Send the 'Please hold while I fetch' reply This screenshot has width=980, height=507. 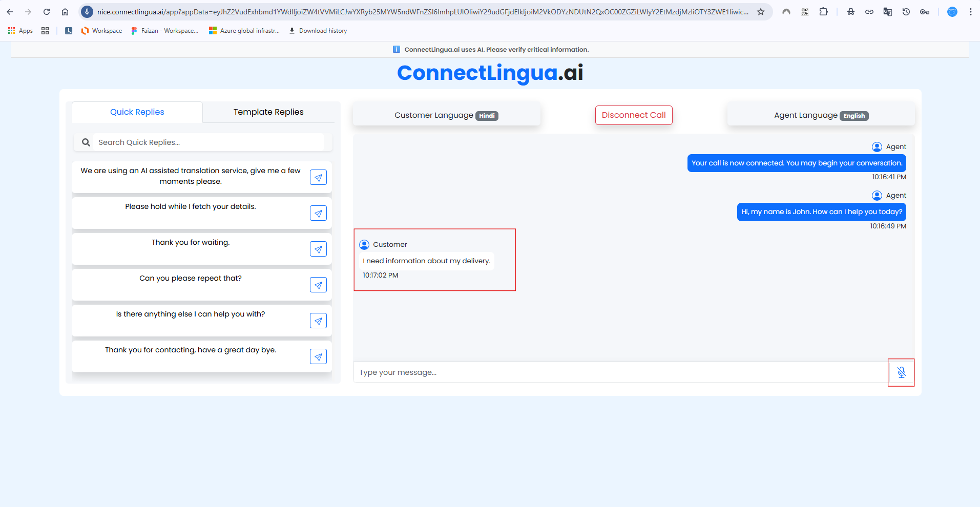point(318,213)
